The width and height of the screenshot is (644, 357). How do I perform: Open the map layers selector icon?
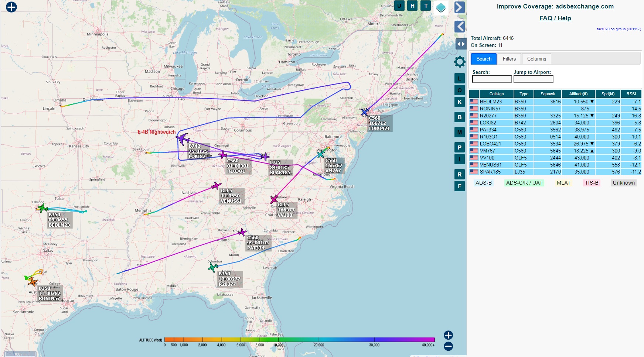441,7
